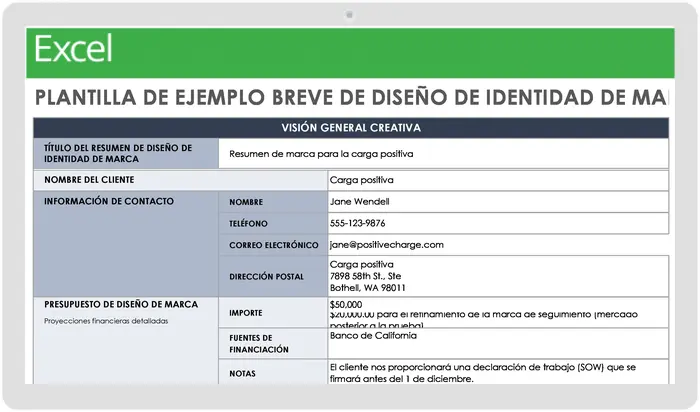Select the INFORMACIÓN DE CONTACTO section cell
This screenshot has width=700, height=412.
[126, 244]
